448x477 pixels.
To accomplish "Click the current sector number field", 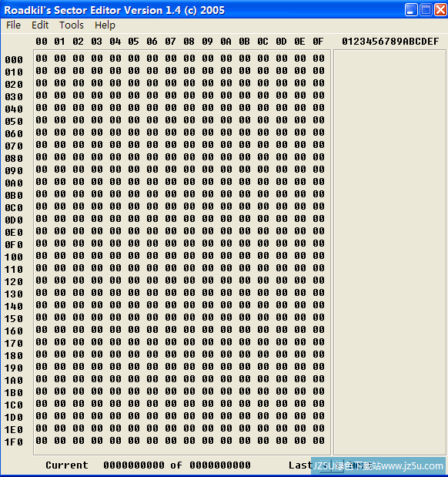I will (134, 465).
